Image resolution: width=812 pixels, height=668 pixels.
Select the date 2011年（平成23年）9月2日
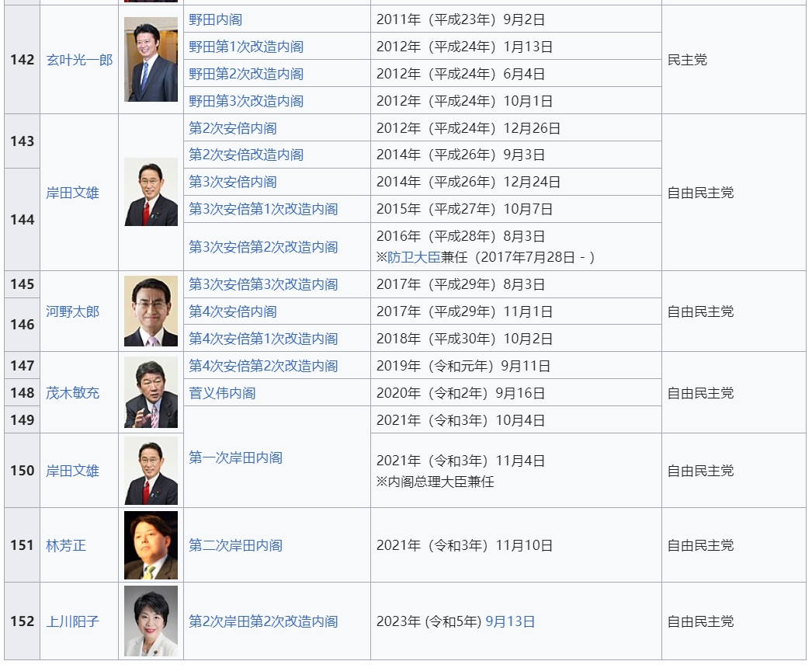click(x=461, y=19)
